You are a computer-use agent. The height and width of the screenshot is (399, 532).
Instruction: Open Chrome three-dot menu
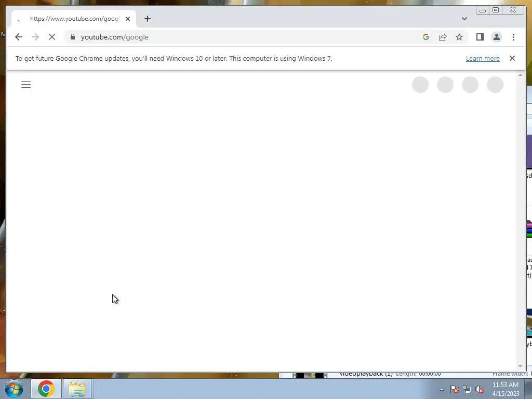[x=513, y=37]
